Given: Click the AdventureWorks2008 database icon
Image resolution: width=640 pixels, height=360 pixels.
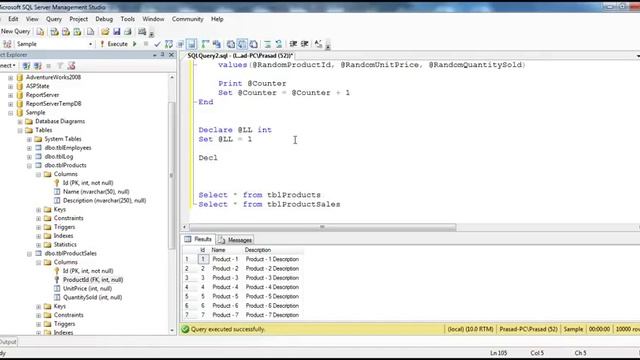Looking at the screenshot, I should pos(20,77).
